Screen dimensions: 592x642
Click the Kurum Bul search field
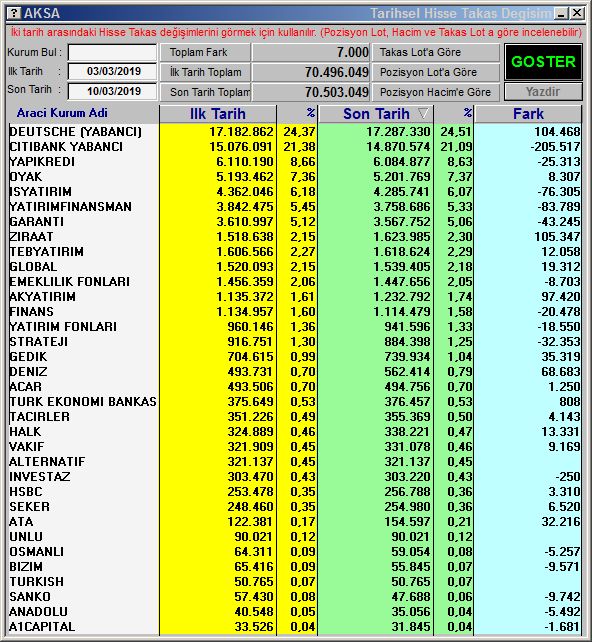pyautogui.click(x=113, y=52)
